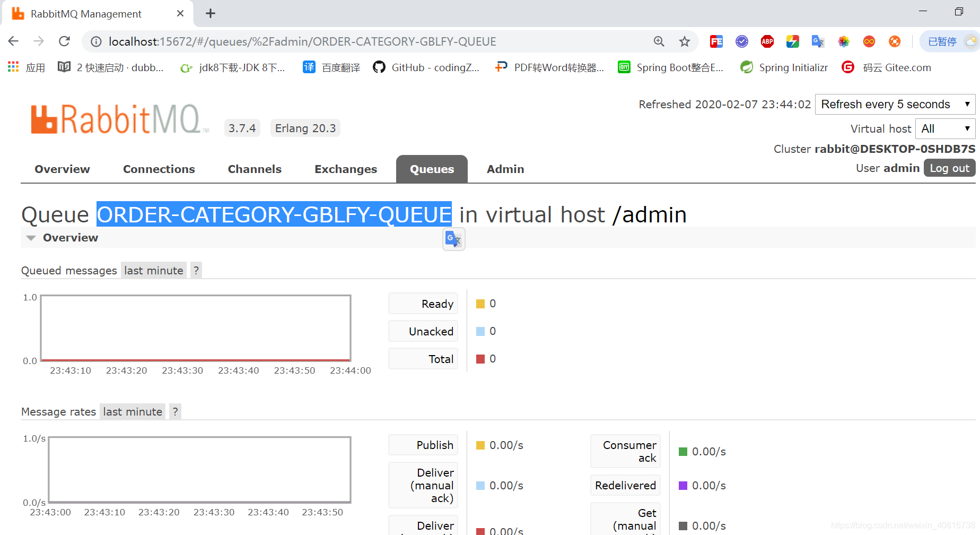This screenshot has width=980, height=535.
Task: Open a new browser tab
Action: 211,13
